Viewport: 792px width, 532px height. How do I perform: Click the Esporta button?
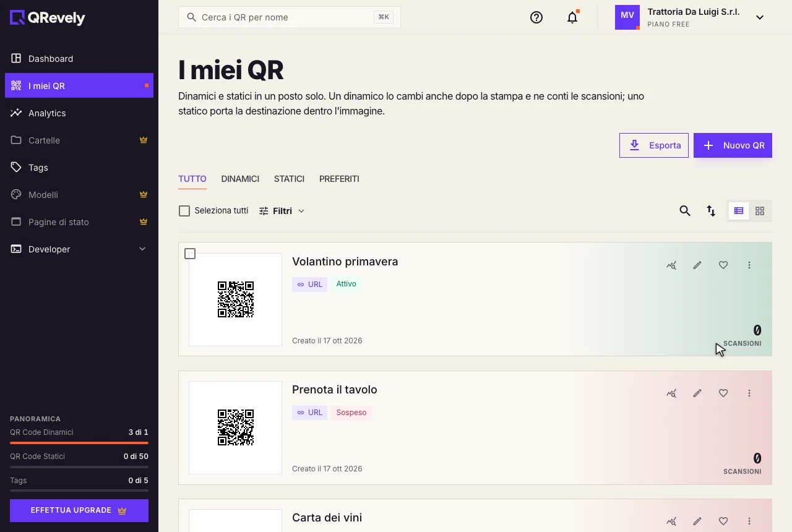[654, 145]
